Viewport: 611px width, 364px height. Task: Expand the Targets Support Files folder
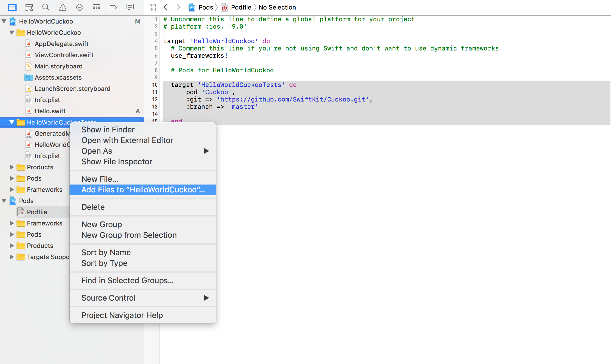click(12, 257)
